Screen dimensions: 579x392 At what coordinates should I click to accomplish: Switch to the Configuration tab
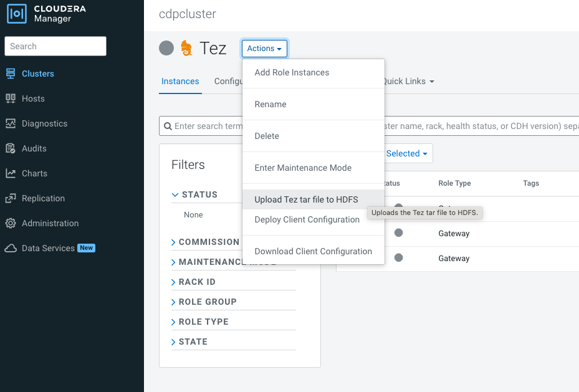click(228, 81)
